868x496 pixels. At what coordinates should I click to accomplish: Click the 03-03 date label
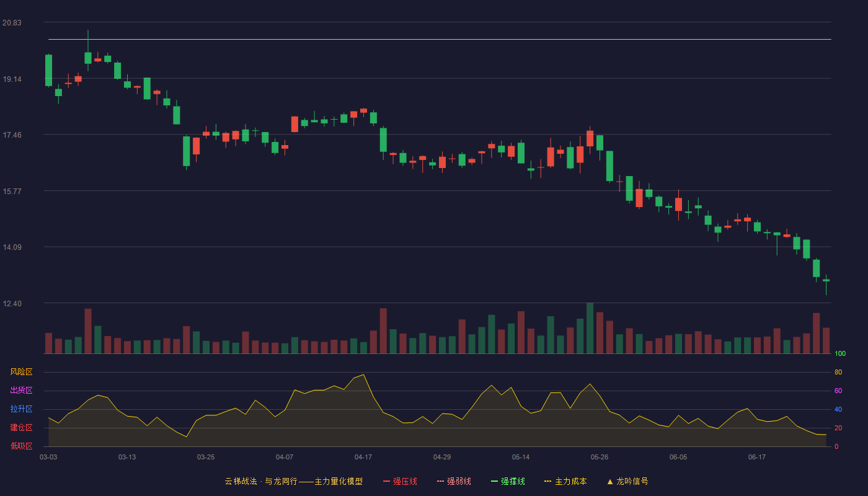[x=48, y=457]
